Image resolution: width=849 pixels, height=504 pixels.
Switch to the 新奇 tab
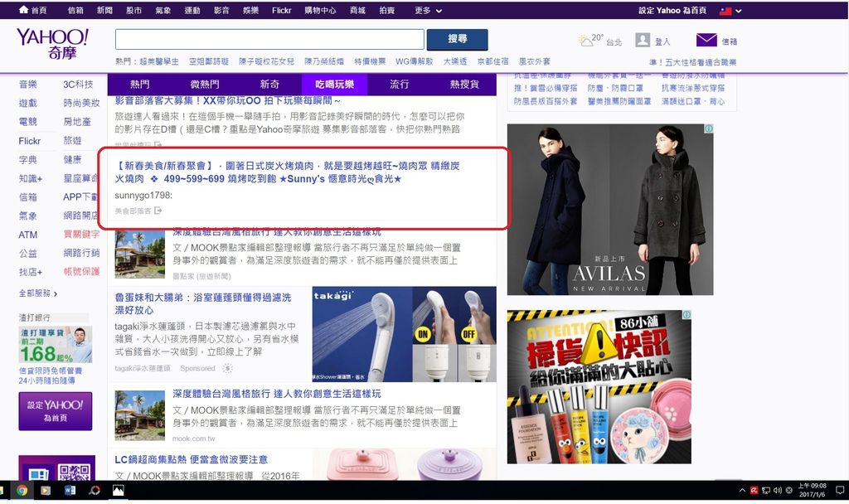(269, 85)
